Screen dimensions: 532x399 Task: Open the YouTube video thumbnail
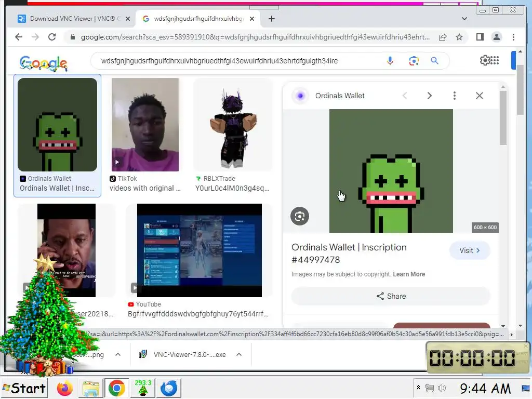[199, 250]
